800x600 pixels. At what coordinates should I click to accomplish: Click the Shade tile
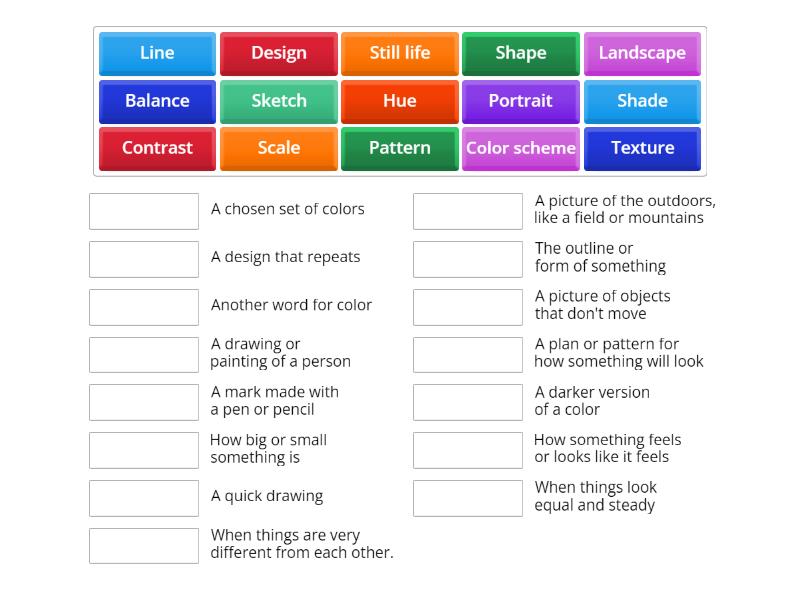click(x=642, y=101)
